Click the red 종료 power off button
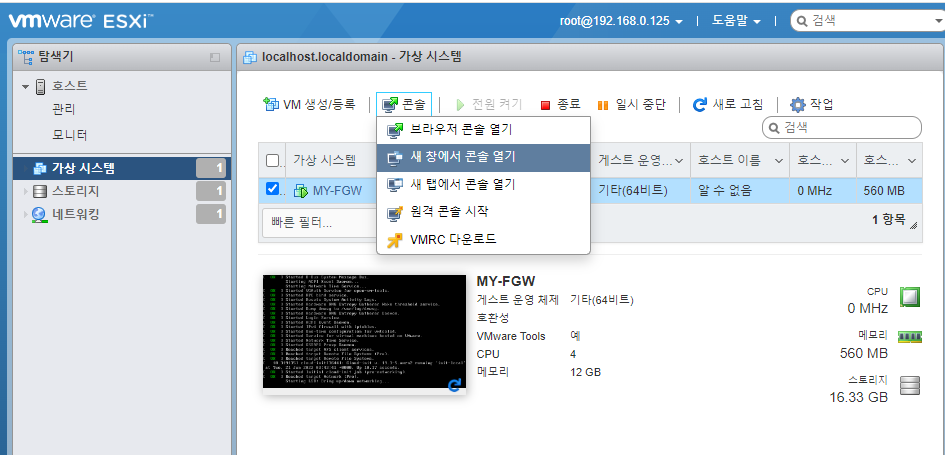 click(x=560, y=105)
